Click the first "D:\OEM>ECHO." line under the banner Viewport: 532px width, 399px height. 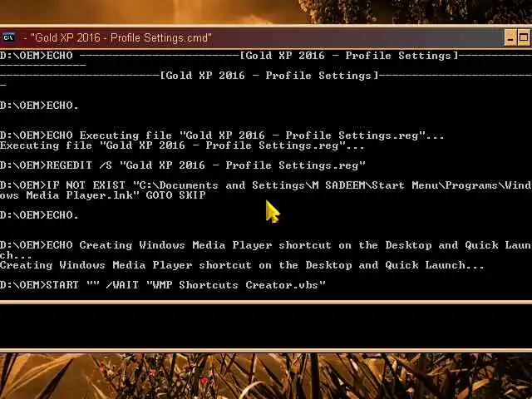(39, 106)
